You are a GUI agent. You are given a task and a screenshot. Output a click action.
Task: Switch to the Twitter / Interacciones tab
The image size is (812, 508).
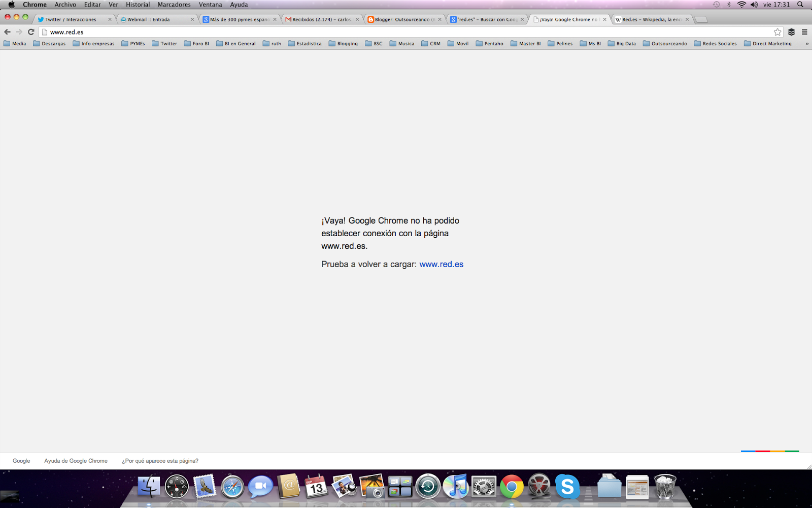[x=74, y=19]
